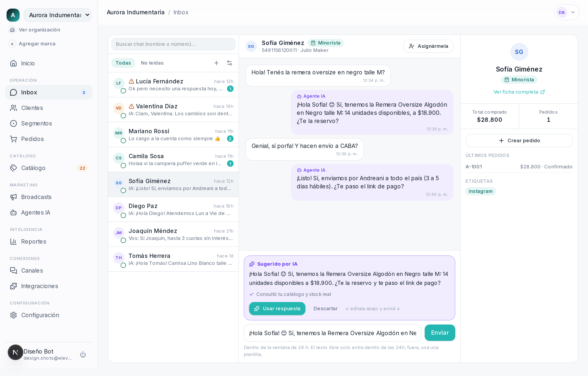Open Ver ficha completa link

pos(519,92)
